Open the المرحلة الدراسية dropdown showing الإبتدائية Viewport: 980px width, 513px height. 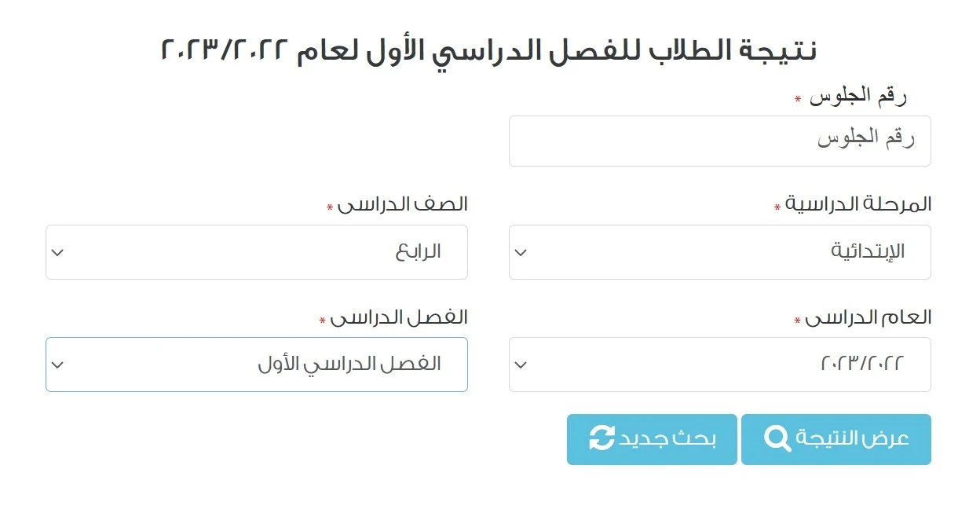[719, 252]
